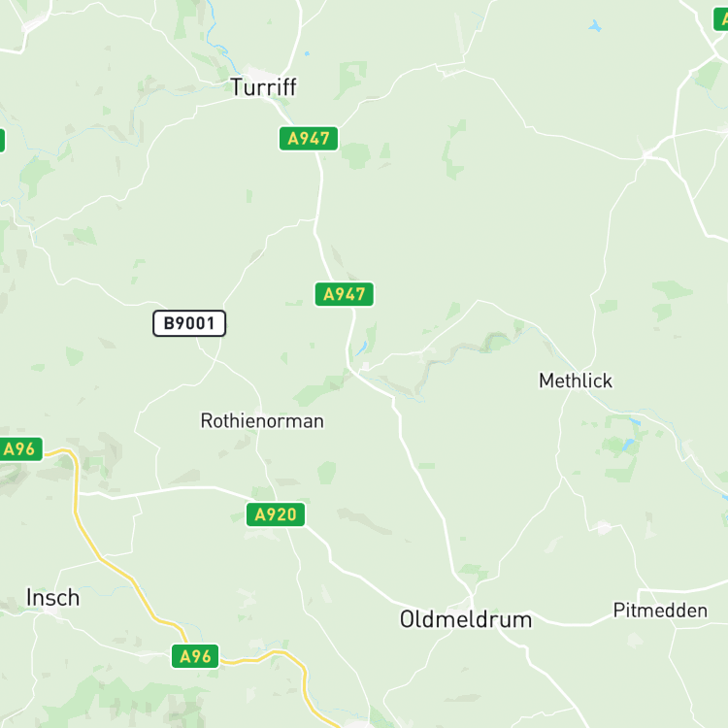728x728 pixels.
Task: Select the white B9001 road shield
Action: [189, 323]
